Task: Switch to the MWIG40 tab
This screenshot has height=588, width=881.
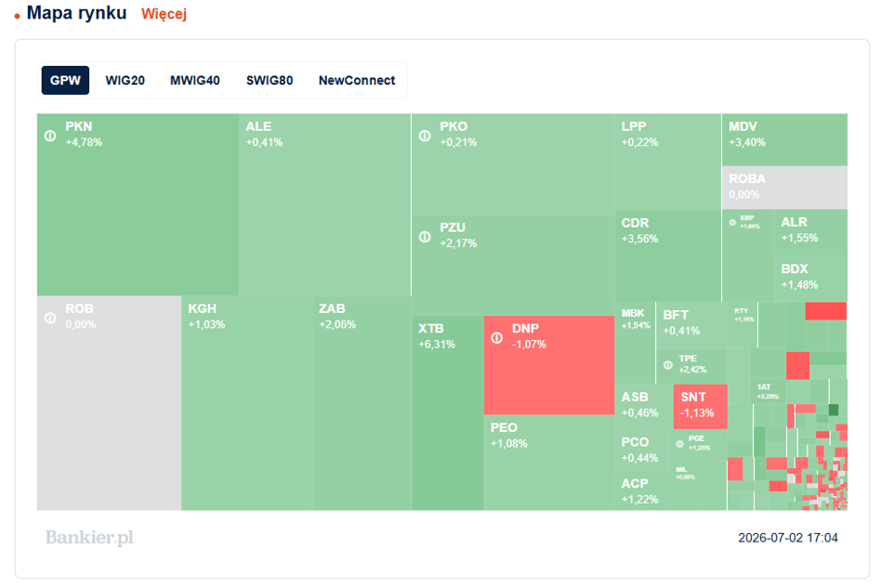Action: pyautogui.click(x=195, y=80)
